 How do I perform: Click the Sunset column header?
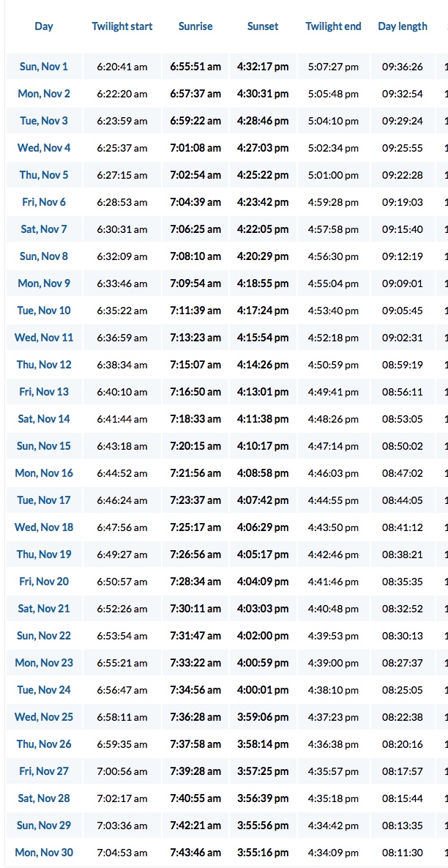[263, 26]
